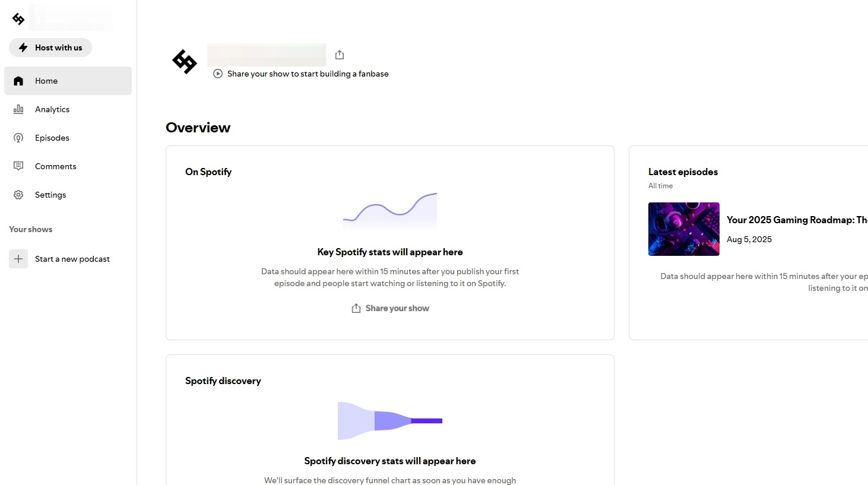The width and height of the screenshot is (868, 485).
Task: Click the Comments speech bubble icon
Action: [x=18, y=166]
